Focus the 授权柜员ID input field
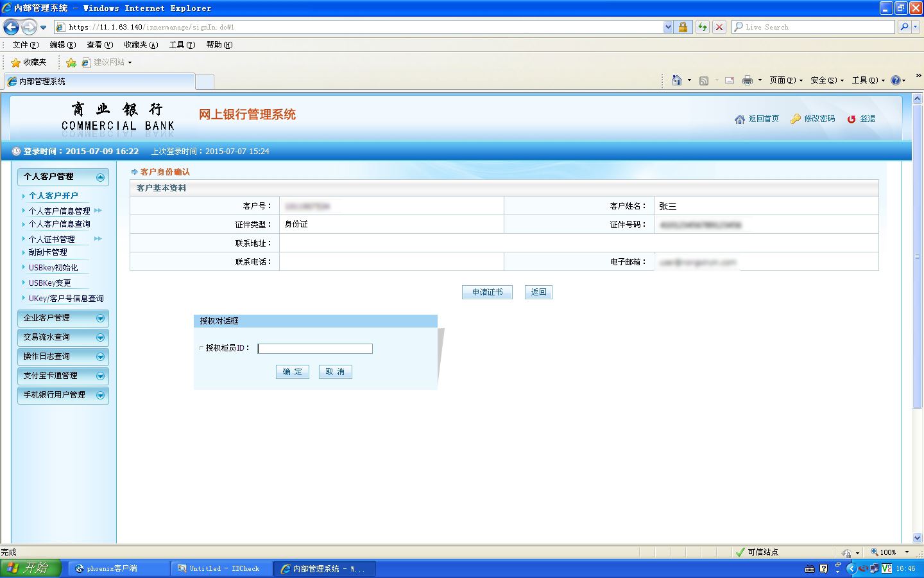The height and width of the screenshot is (578, 924). (x=315, y=349)
